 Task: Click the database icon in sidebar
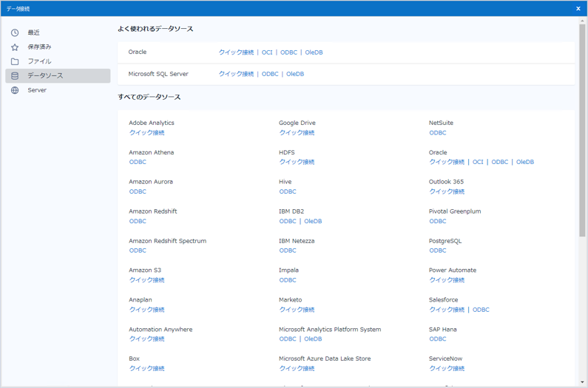coord(15,75)
